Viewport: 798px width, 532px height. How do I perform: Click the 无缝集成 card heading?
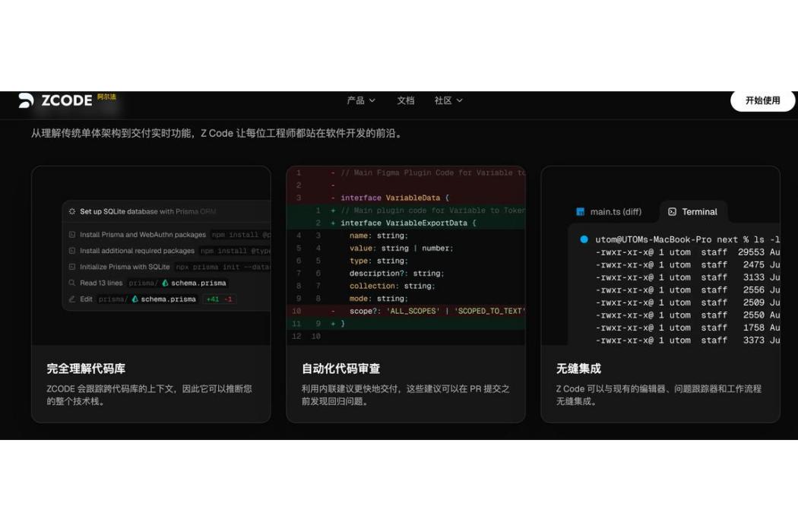point(578,369)
